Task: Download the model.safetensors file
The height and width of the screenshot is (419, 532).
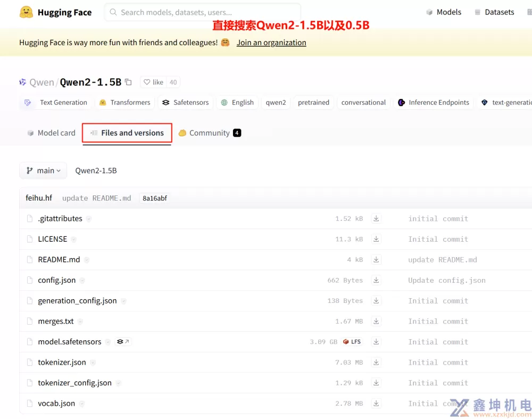Action: point(376,342)
